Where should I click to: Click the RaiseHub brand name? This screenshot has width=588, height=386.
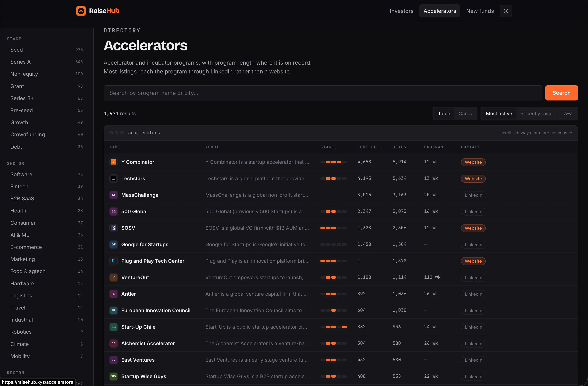tap(104, 11)
